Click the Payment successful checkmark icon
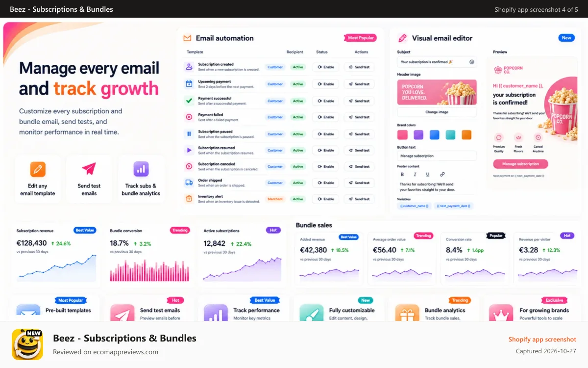588x368 pixels. point(189,101)
